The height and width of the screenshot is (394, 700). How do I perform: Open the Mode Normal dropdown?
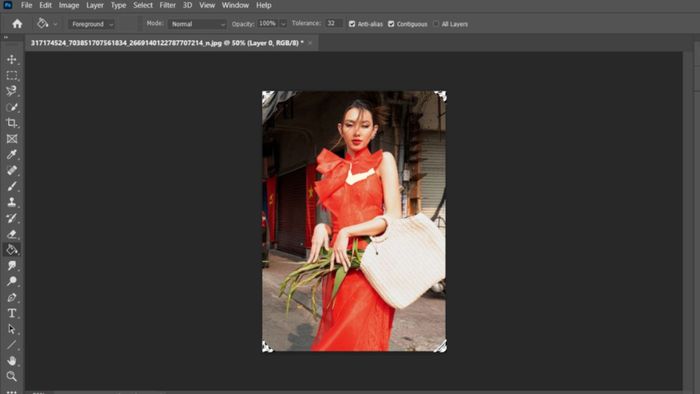coord(197,24)
